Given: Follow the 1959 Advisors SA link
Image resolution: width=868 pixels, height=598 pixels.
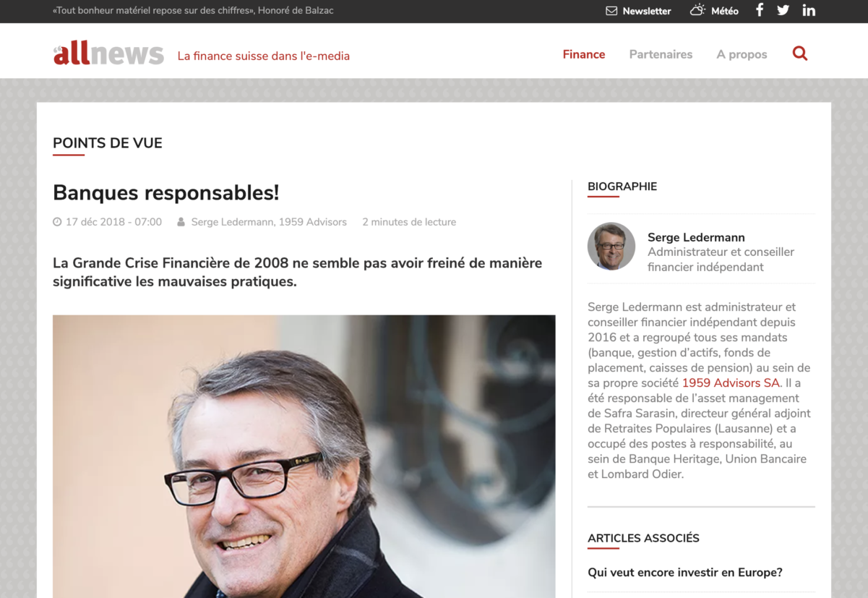Looking at the screenshot, I should [x=731, y=383].
